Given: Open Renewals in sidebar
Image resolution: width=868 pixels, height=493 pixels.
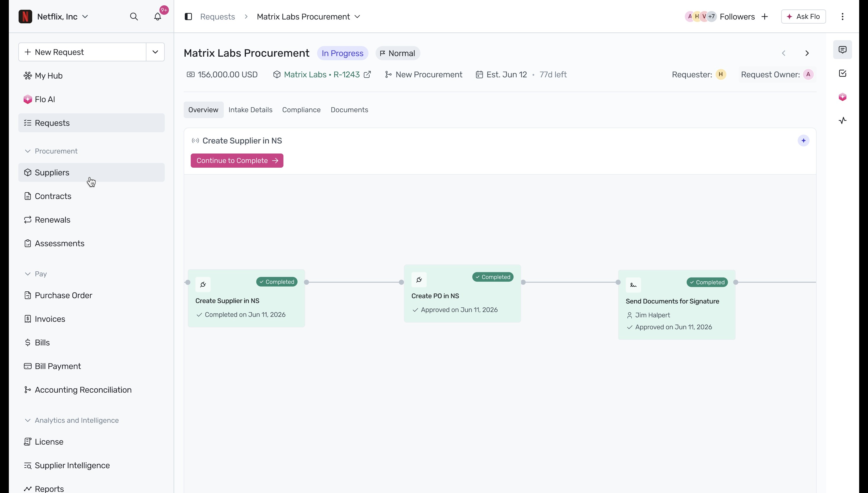Looking at the screenshot, I should click(92, 220).
